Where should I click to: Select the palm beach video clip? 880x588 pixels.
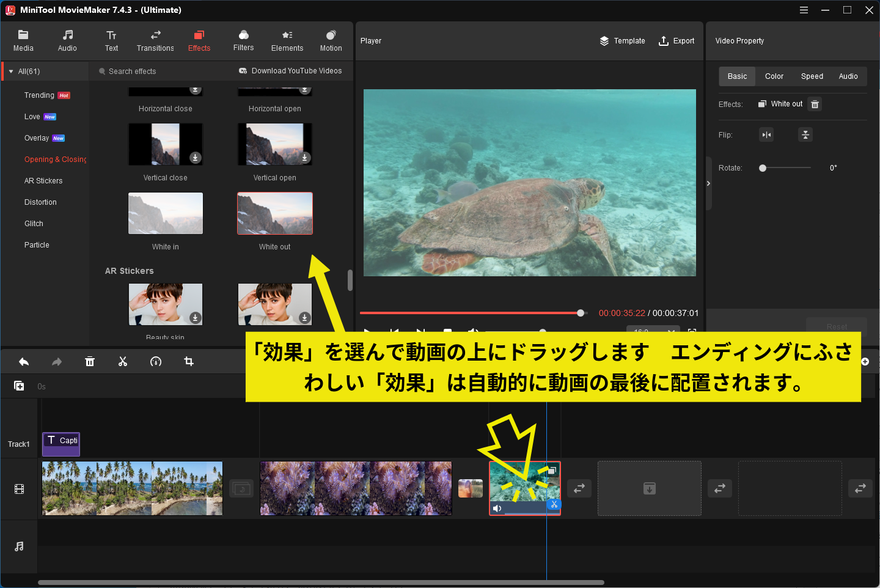[133, 488]
